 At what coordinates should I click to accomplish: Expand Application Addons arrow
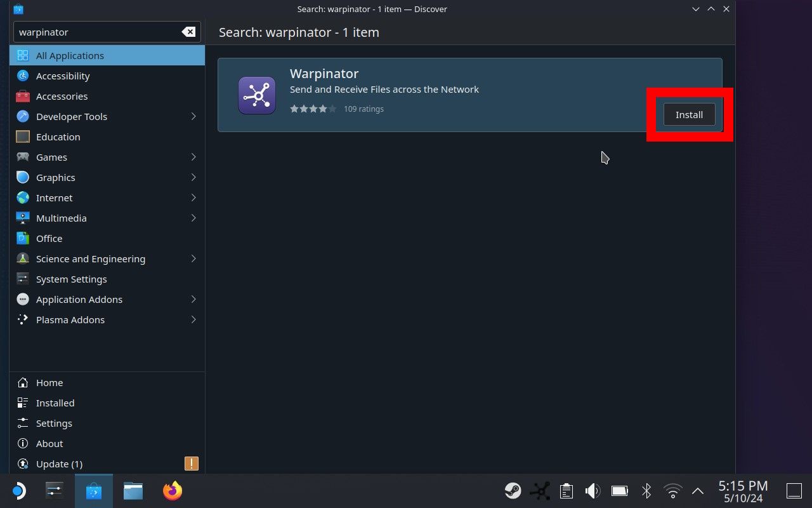click(193, 299)
